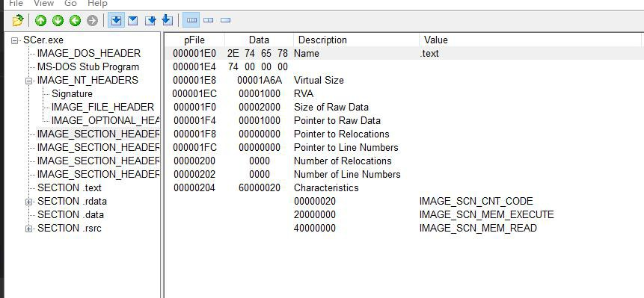Select MS-DOS Stub Program tree item

click(88, 66)
